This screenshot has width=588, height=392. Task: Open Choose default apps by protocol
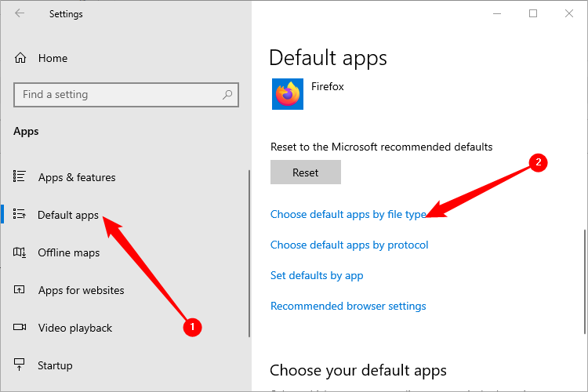(x=350, y=245)
